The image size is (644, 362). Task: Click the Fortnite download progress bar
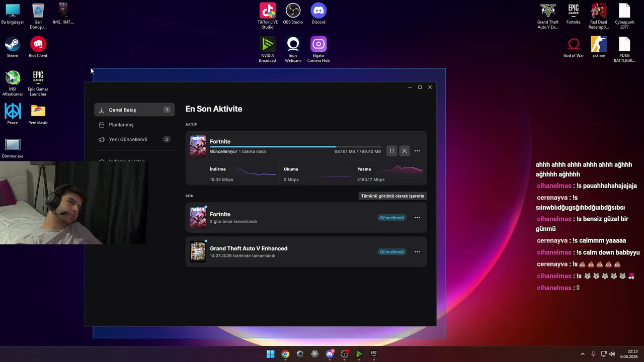(295, 147)
